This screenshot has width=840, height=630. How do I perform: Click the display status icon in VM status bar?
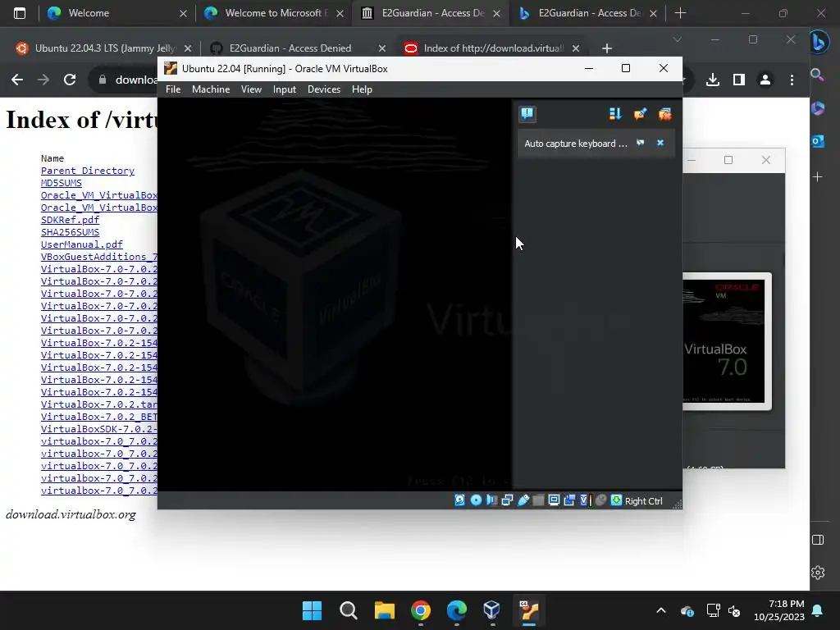tap(554, 500)
